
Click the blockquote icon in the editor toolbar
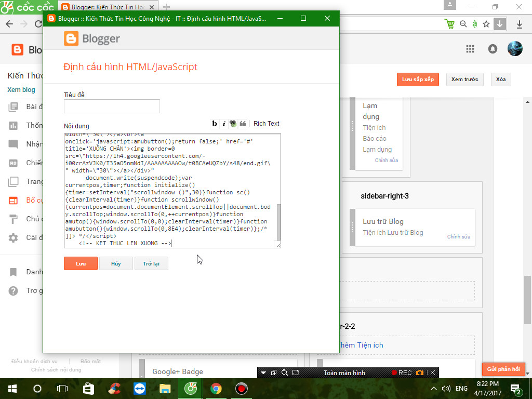click(243, 124)
